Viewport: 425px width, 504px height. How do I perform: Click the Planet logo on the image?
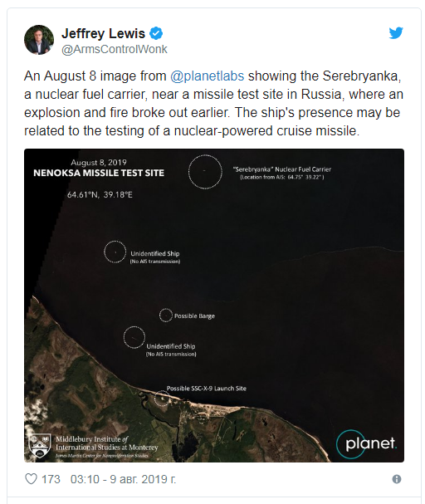coord(367,444)
